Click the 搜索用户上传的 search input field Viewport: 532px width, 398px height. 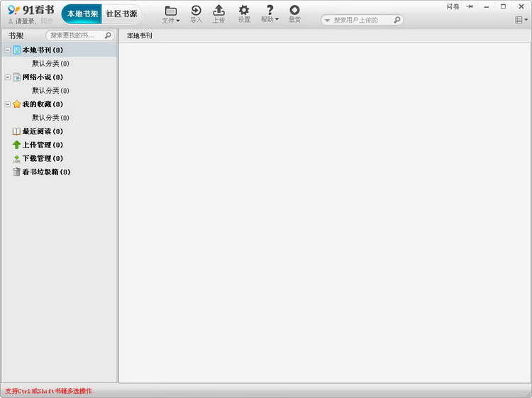click(362, 20)
